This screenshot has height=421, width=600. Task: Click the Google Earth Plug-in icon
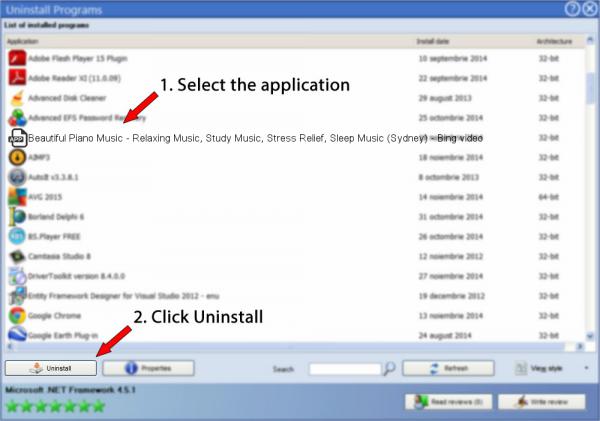pos(17,335)
